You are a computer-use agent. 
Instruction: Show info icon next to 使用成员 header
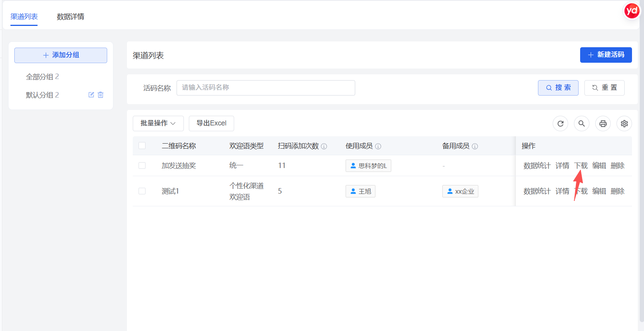coord(378,146)
